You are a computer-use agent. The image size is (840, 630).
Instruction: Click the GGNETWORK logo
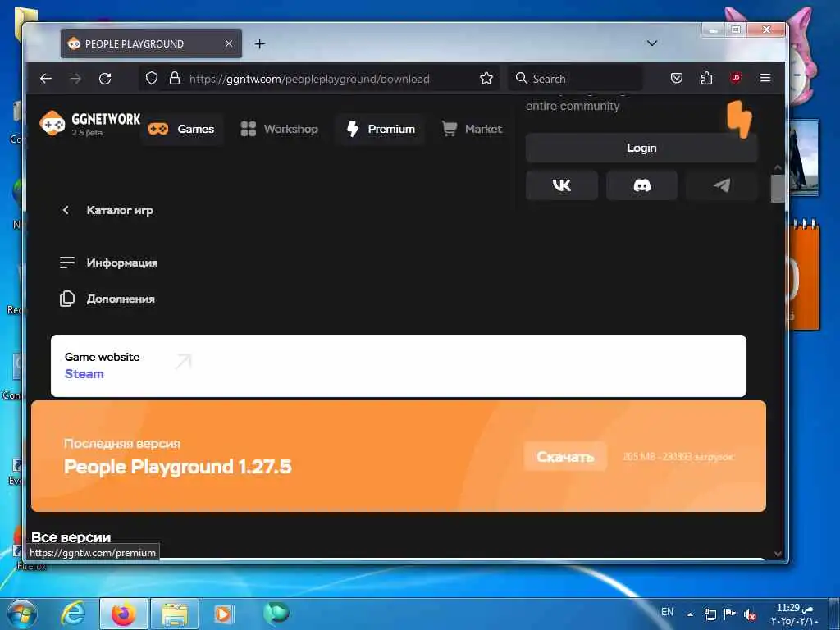pyautogui.click(x=90, y=124)
